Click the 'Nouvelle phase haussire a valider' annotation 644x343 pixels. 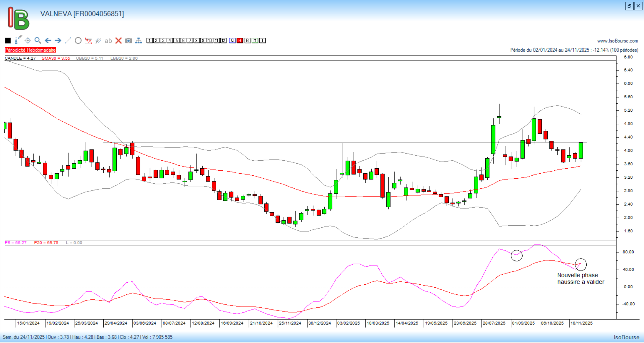click(581, 279)
